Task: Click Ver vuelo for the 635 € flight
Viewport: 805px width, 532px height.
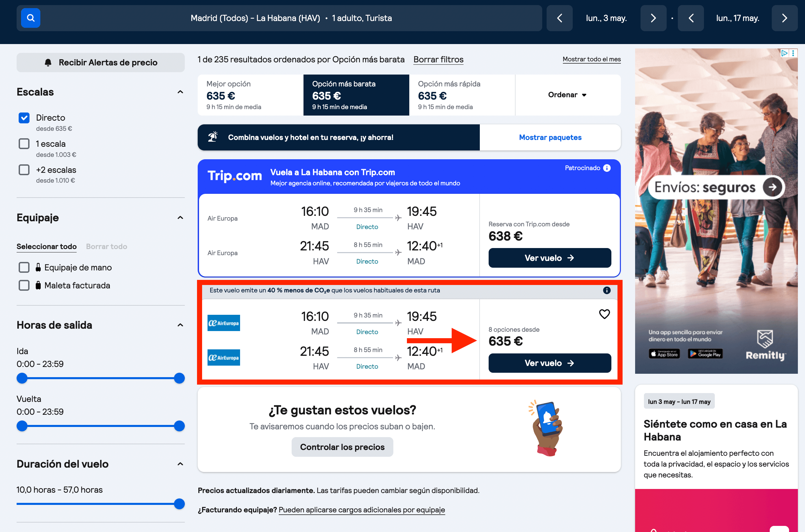Action: pyautogui.click(x=550, y=363)
